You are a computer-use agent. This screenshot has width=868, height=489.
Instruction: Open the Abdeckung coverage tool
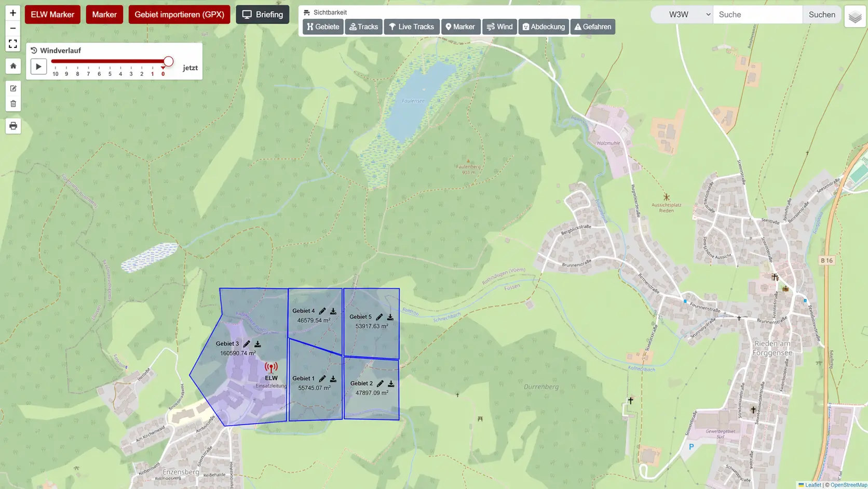[543, 27]
